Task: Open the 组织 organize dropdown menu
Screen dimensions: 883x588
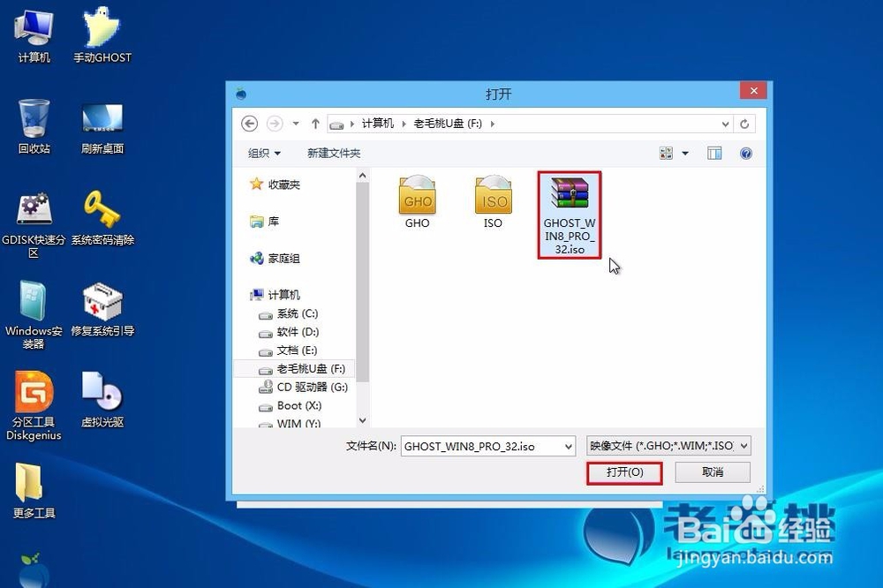Action: click(264, 154)
